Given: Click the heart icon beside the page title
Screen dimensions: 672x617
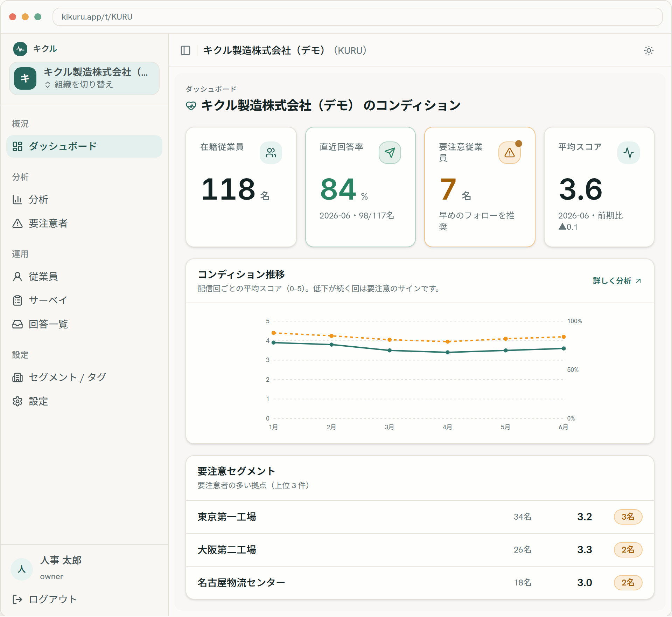Looking at the screenshot, I should [191, 106].
